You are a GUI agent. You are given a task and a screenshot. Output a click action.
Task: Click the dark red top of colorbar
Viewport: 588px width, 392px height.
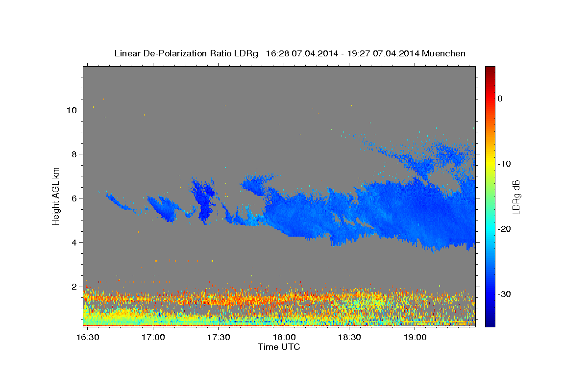[490, 70]
